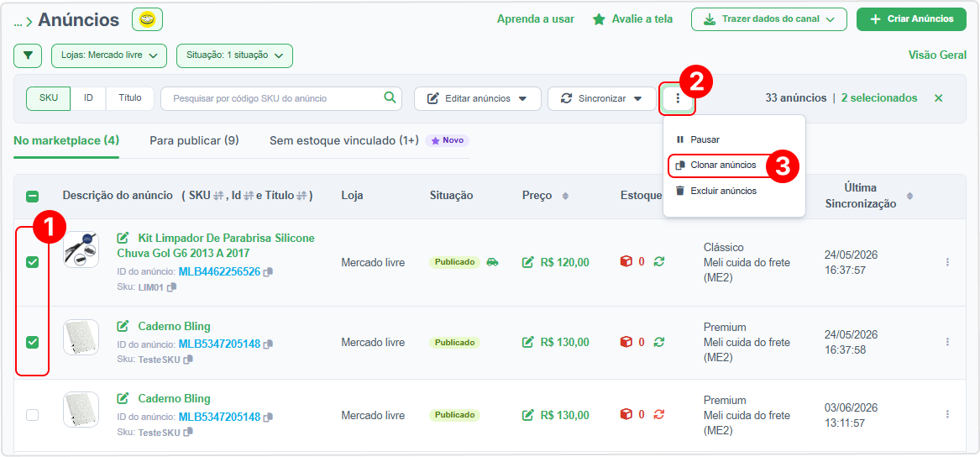980x457 pixels.
Task: Switch to Sem estoque vinculado tab
Action: pos(344,140)
